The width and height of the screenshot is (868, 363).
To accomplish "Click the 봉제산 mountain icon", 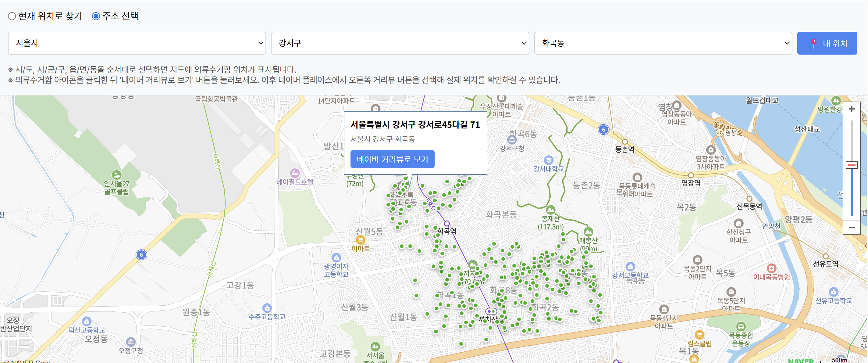I will point(551,210).
